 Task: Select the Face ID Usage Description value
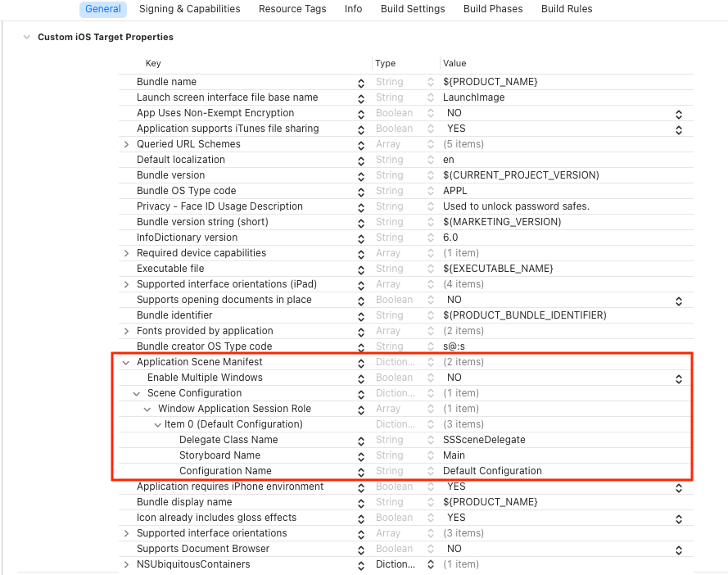pos(516,206)
